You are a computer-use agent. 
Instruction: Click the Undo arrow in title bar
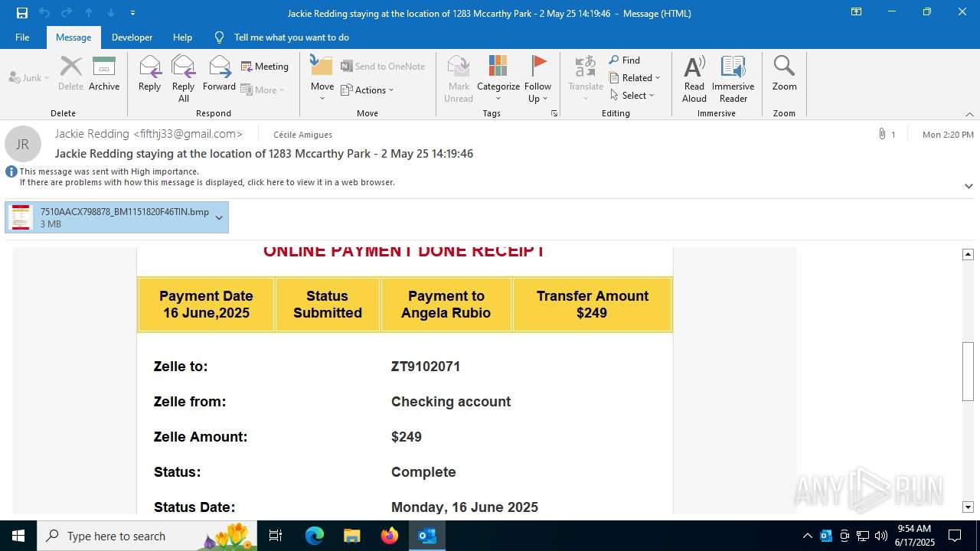pos(44,13)
